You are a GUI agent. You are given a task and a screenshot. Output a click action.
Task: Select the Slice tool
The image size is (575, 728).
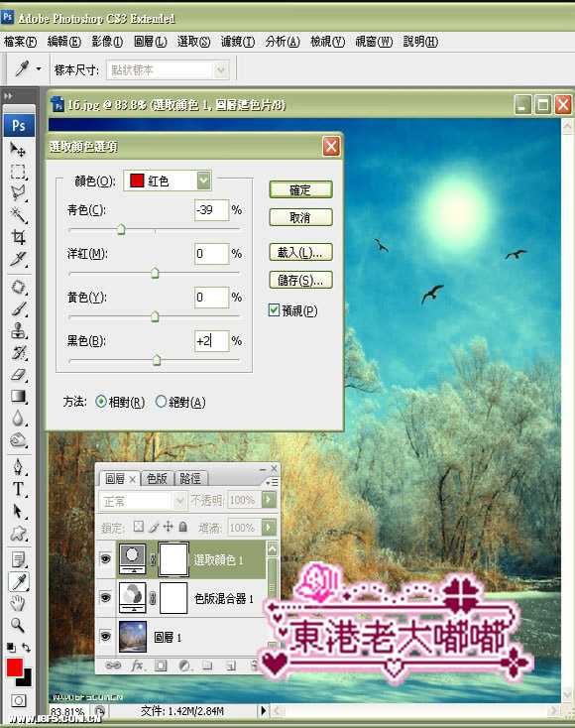(18, 259)
